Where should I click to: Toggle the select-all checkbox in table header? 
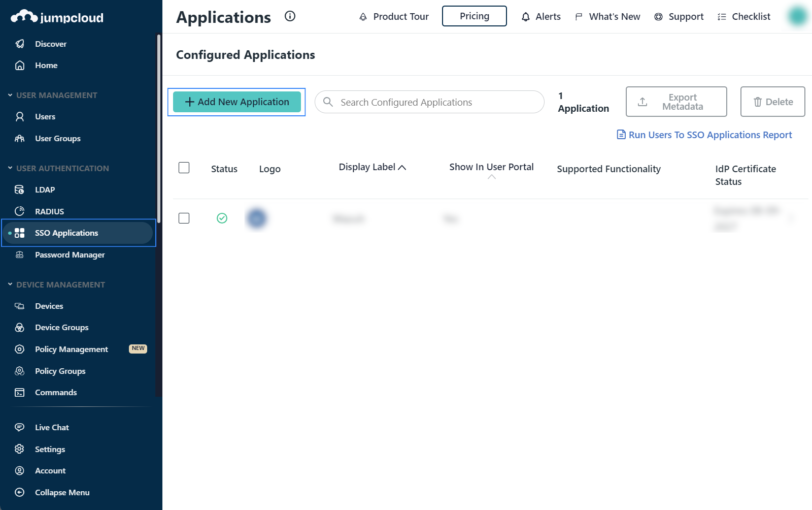pyautogui.click(x=184, y=168)
